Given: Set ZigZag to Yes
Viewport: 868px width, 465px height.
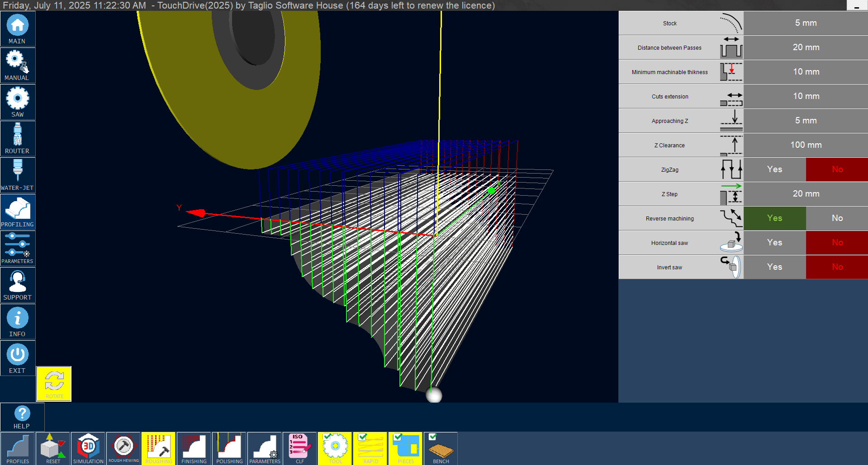Looking at the screenshot, I should (x=774, y=169).
